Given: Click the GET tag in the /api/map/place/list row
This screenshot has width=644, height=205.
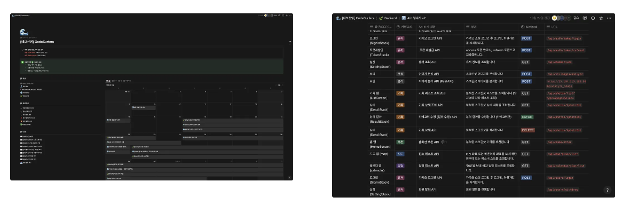Looking at the screenshot, I should (525, 154).
